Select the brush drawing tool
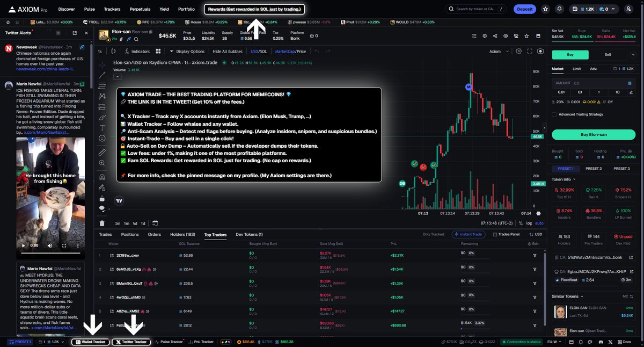This screenshot has width=644, height=347. point(102,116)
